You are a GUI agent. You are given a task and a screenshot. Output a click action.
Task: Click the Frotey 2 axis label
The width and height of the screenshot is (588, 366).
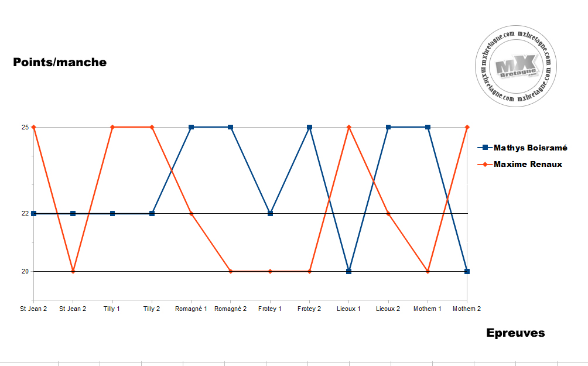coord(309,309)
